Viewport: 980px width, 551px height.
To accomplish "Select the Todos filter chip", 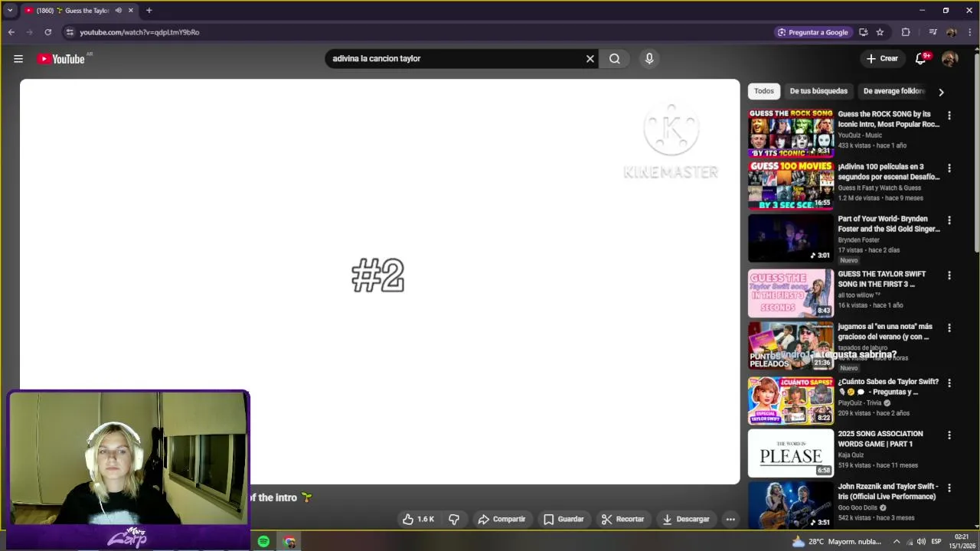I will 764,91.
